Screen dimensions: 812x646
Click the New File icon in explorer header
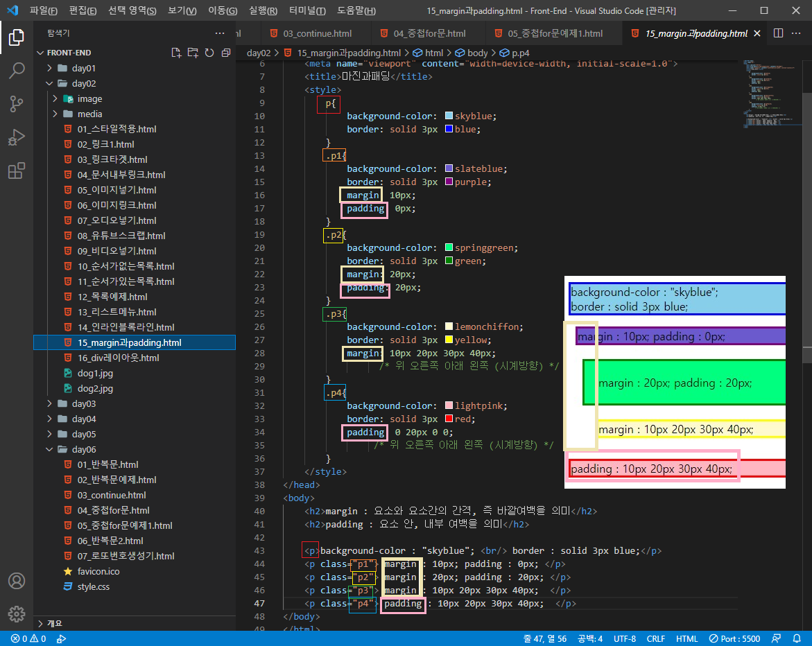point(176,53)
